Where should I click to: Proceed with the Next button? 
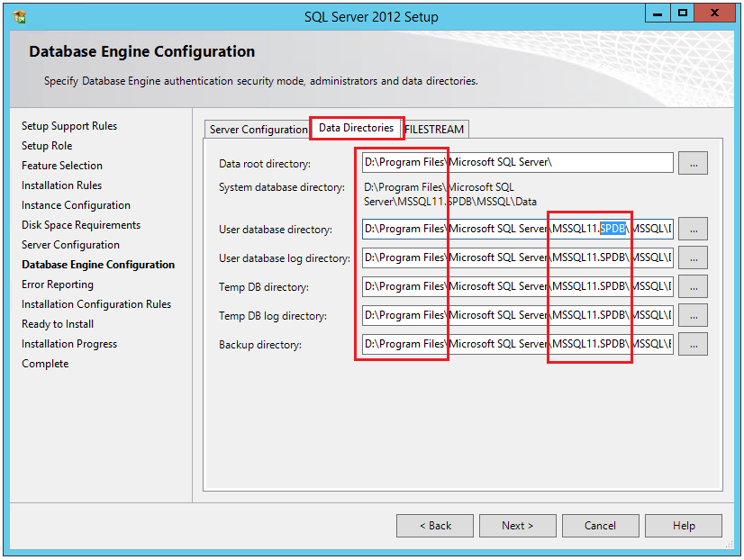point(518,526)
